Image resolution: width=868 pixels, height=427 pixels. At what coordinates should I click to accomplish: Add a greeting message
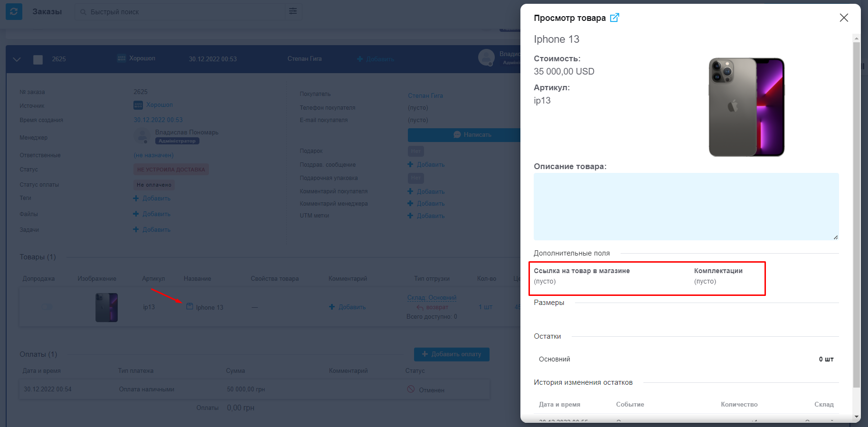[x=426, y=165]
